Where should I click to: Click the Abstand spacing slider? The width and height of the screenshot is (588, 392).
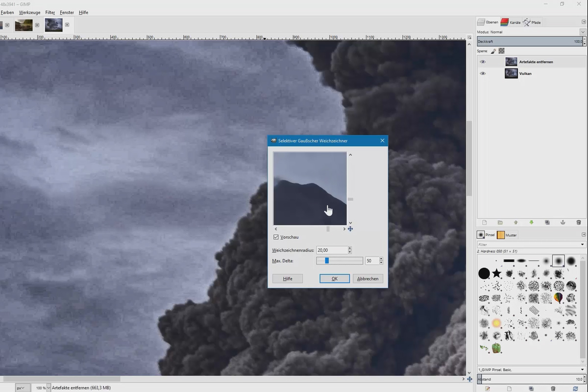pos(529,379)
